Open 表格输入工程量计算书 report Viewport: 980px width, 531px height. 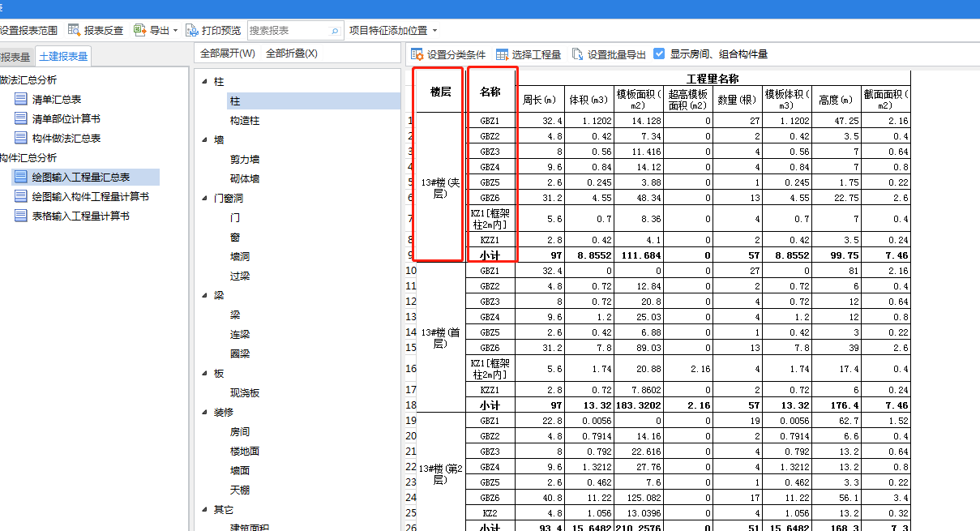point(81,216)
